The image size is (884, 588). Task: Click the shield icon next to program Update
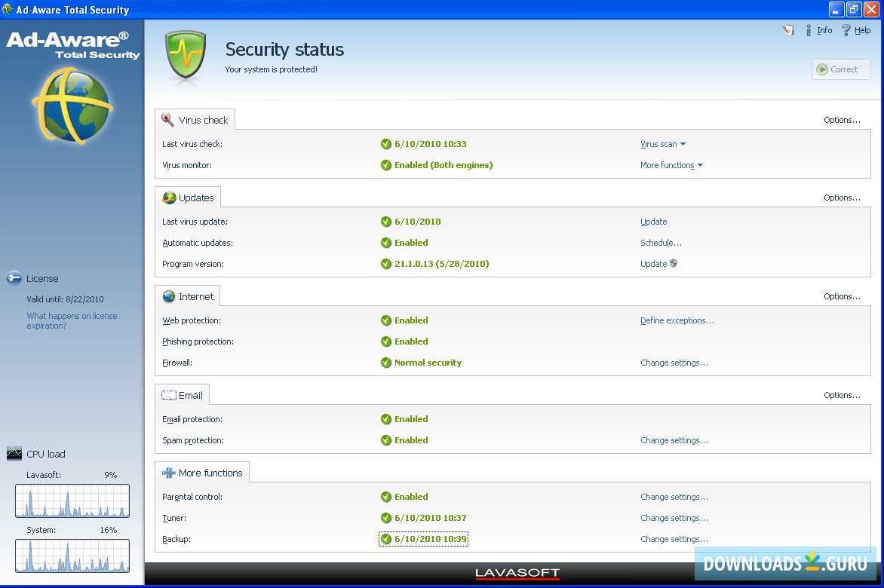[x=674, y=263]
